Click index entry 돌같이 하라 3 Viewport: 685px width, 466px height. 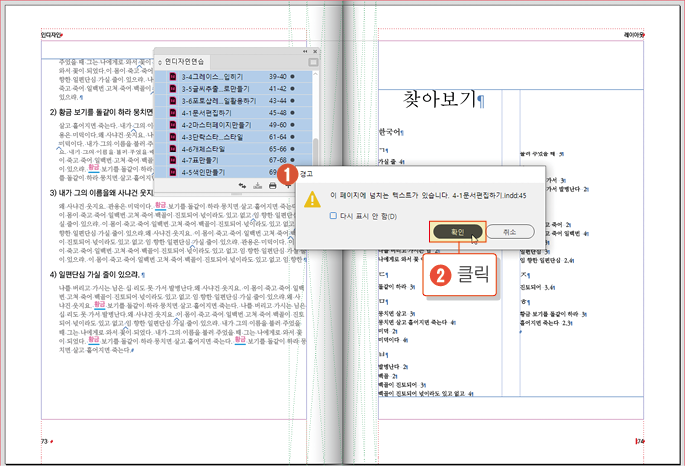pyautogui.click(x=396, y=287)
